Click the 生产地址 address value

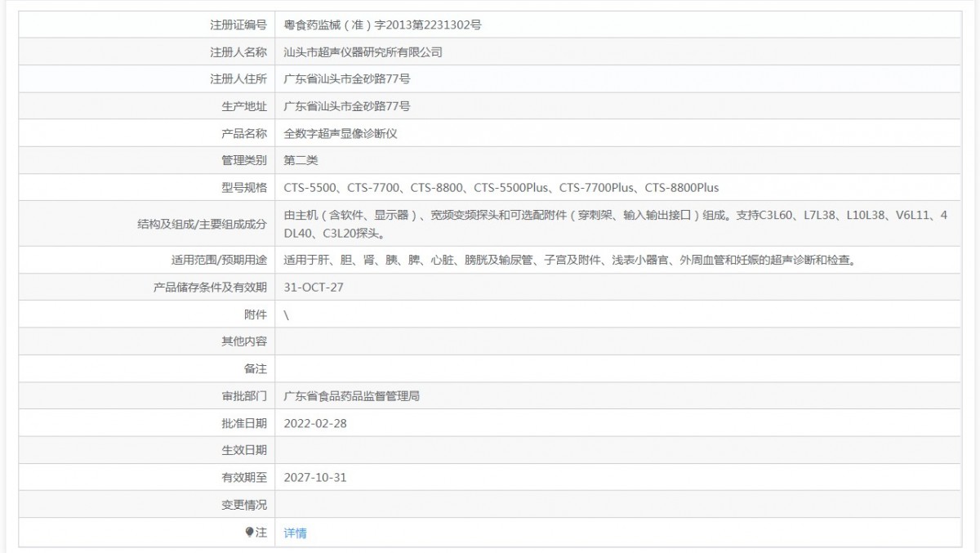[x=347, y=105]
